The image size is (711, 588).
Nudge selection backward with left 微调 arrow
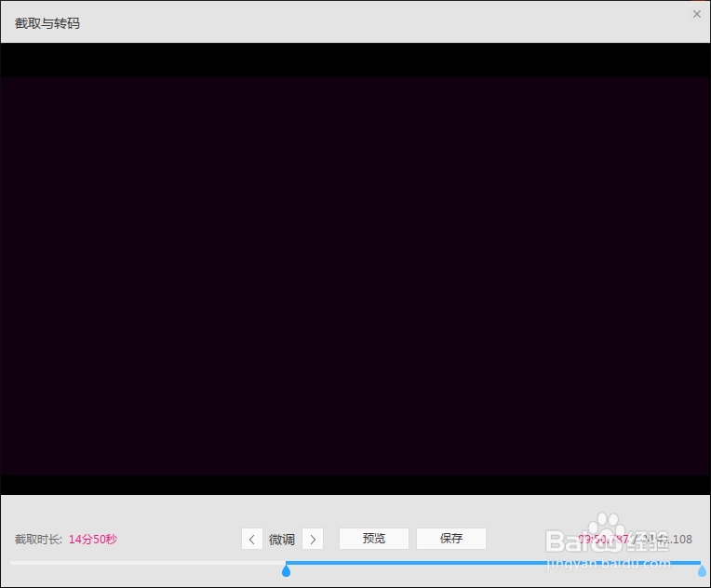pos(252,539)
